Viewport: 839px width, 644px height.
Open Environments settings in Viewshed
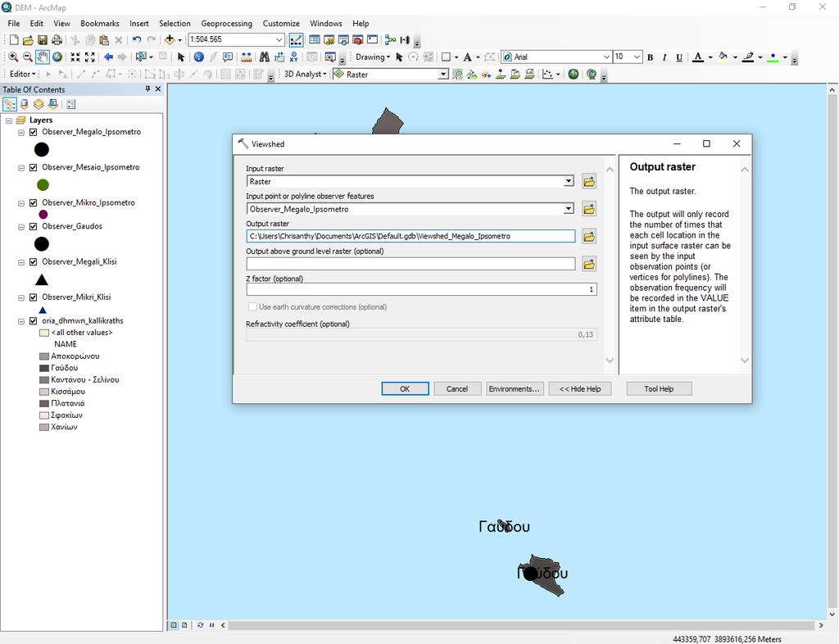[x=514, y=389]
